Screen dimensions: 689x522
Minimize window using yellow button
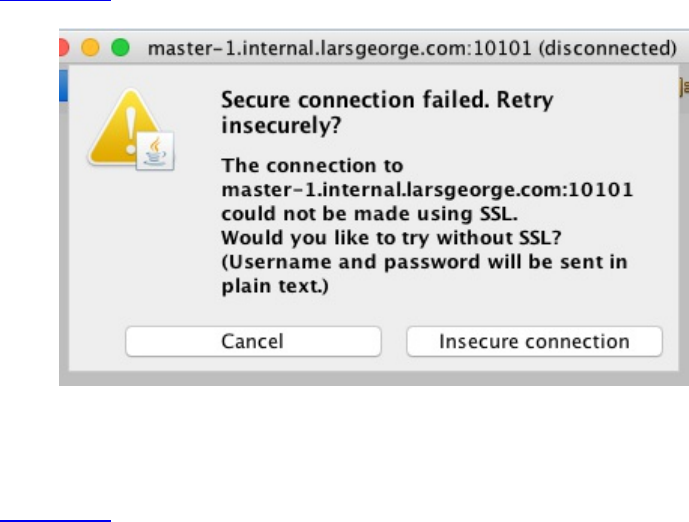92,47
